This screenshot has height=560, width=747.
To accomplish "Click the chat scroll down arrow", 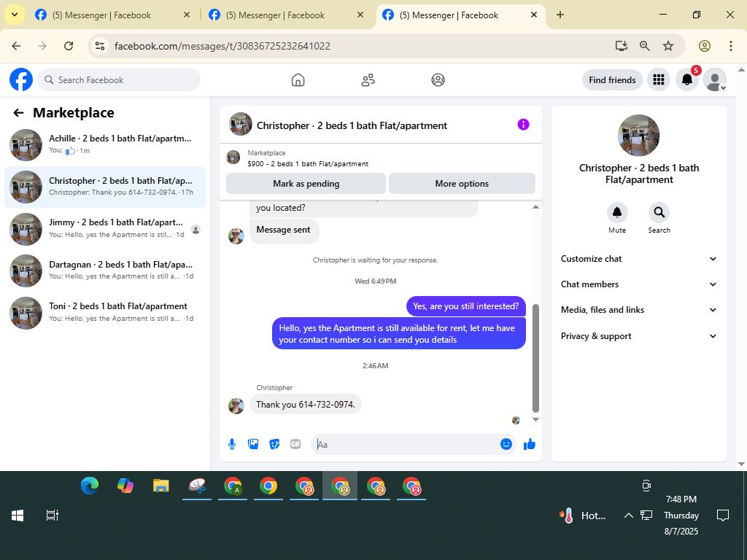I will tap(535, 419).
